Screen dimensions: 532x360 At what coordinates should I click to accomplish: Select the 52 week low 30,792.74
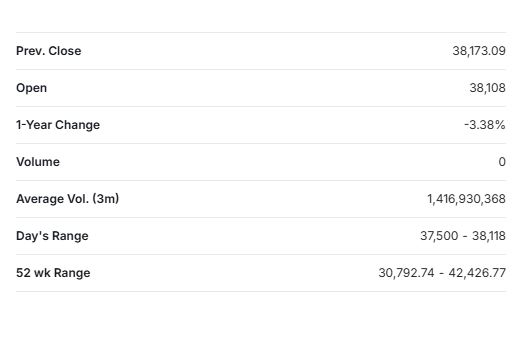tap(406, 273)
